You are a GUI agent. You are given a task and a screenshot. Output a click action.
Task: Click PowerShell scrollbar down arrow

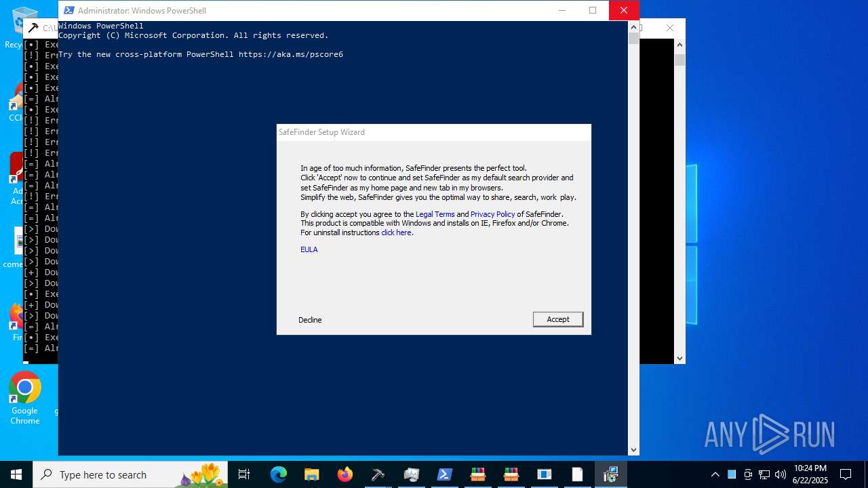[634, 449]
